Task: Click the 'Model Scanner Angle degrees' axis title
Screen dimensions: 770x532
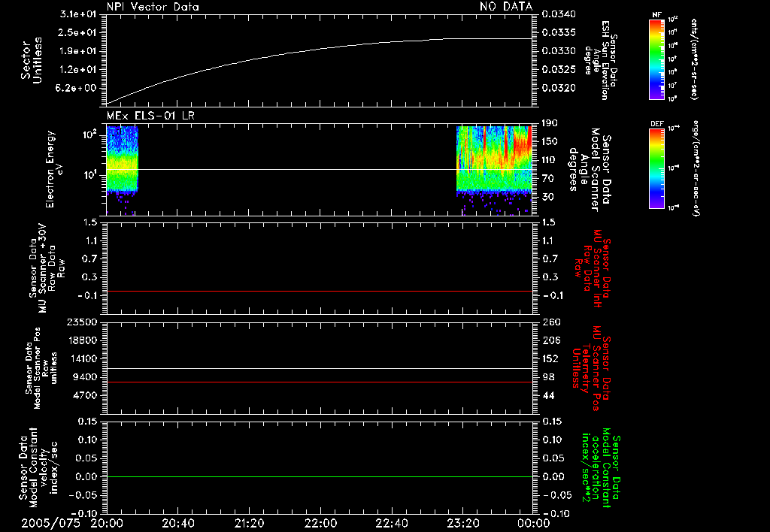Action: [590, 170]
